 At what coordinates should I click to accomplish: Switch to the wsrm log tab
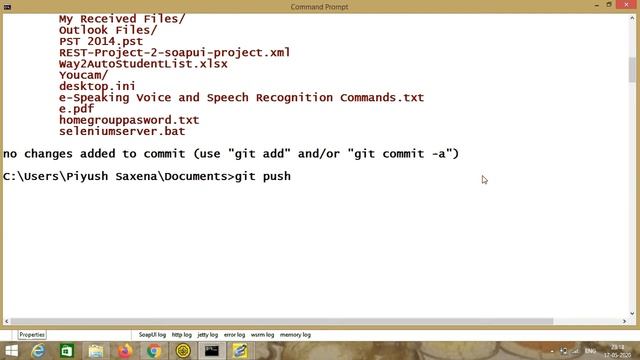tap(262, 335)
